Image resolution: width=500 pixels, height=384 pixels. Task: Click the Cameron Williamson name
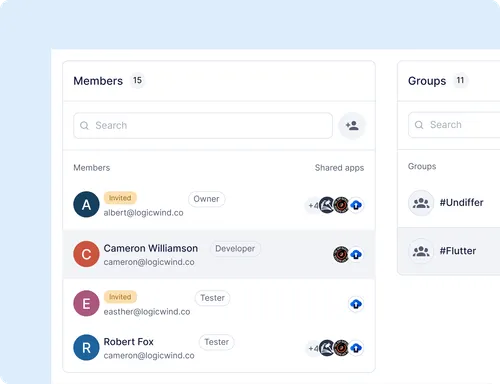click(151, 248)
